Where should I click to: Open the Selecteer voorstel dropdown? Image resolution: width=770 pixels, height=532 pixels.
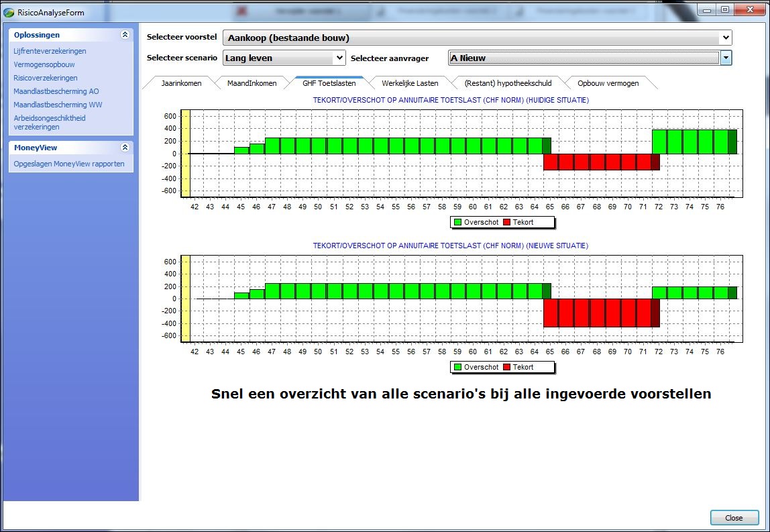(x=725, y=38)
